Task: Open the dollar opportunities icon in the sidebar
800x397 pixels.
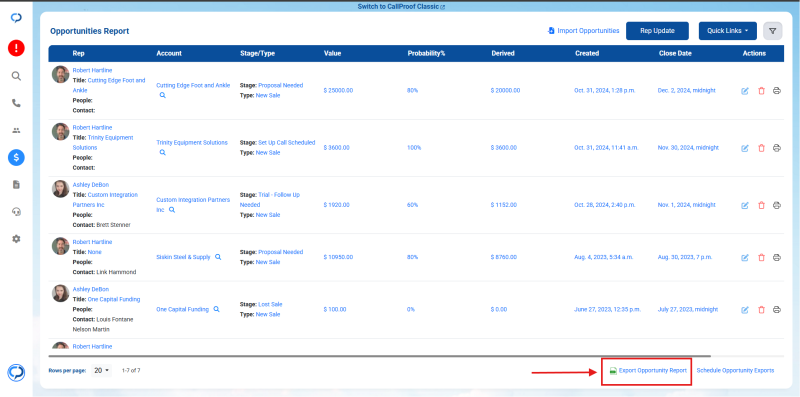Action: [x=16, y=158]
